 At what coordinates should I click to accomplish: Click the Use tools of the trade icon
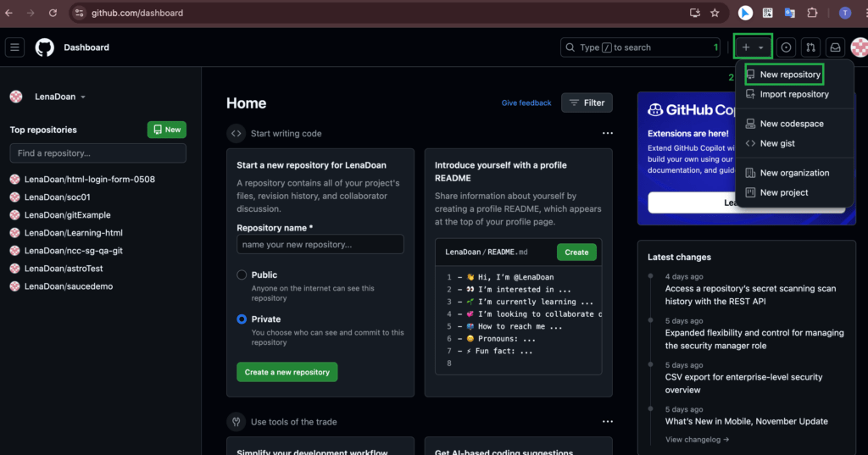[236, 422]
